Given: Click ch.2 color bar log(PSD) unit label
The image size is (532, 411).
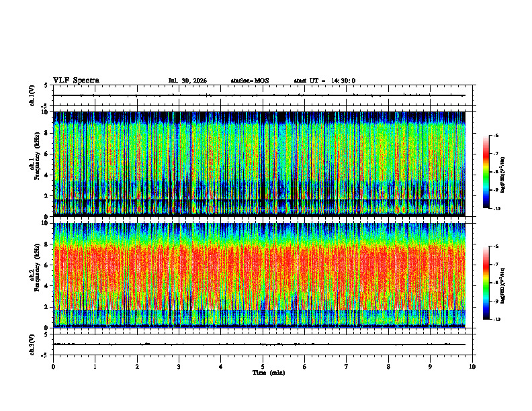Looking at the screenshot, I should 503,286.
